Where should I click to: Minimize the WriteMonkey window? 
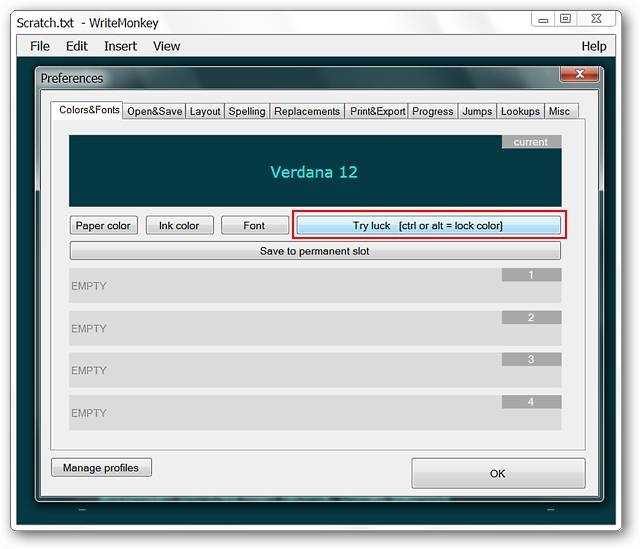[543, 19]
